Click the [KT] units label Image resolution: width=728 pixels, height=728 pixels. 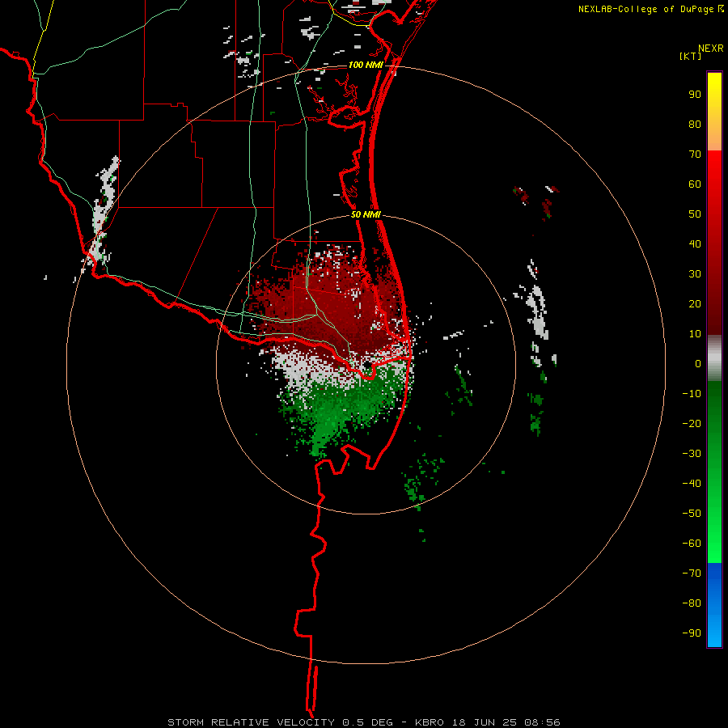690,56
